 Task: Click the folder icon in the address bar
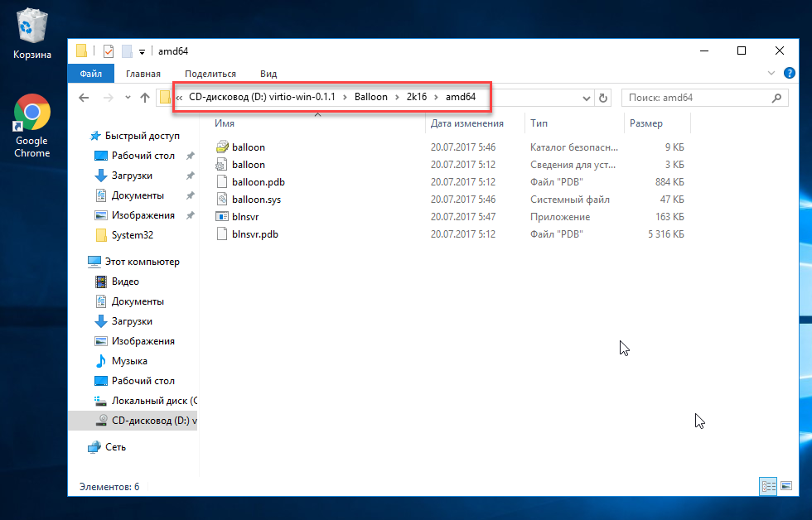165,97
